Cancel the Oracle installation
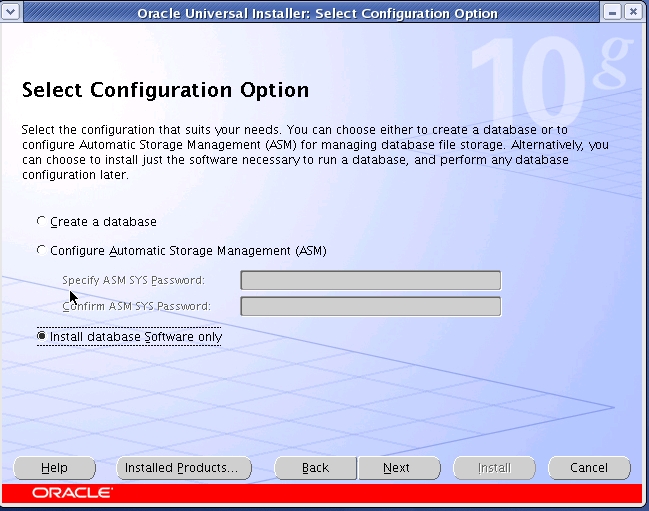 click(589, 468)
